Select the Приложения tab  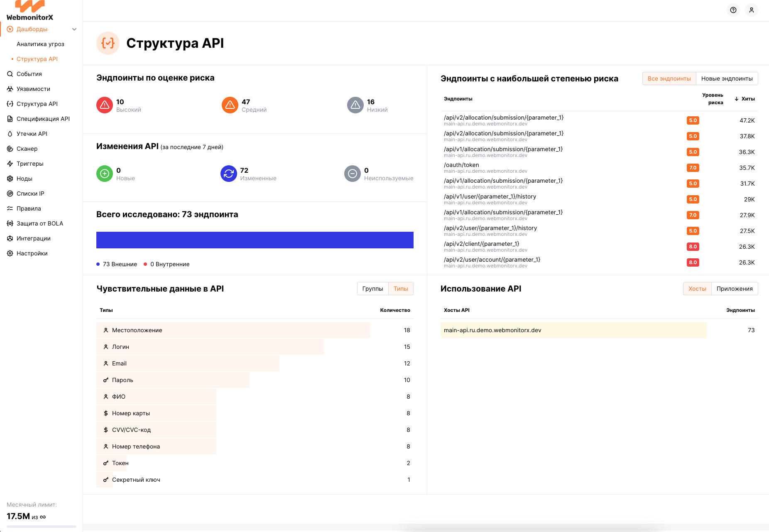[735, 289]
